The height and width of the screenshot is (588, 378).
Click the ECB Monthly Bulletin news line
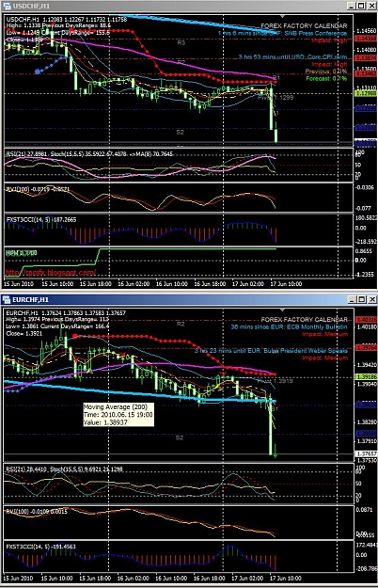click(289, 326)
